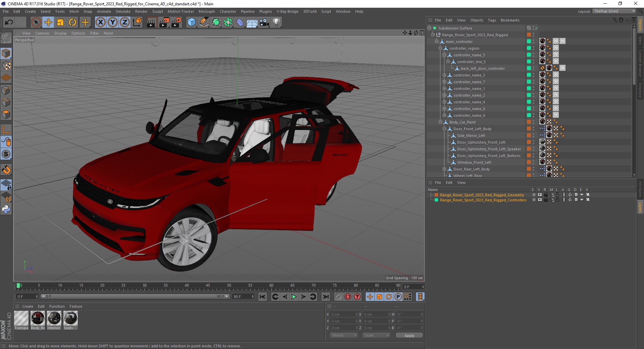Viewport: 644px width, 349px height.
Task: Collapse the Subdivision Surface object tree
Action: coord(429,28)
